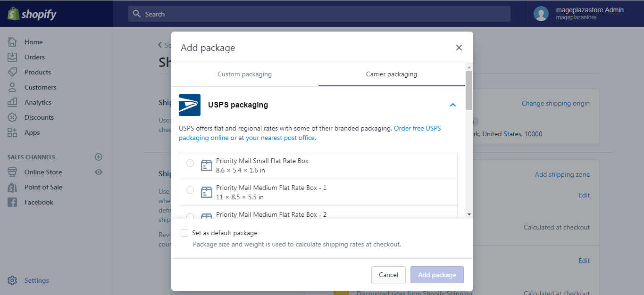
Task: Click the Point of Sale bag icon
Action: coord(12,187)
